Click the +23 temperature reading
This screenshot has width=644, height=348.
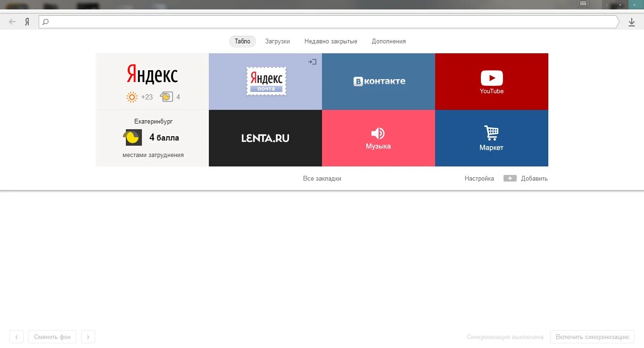147,97
